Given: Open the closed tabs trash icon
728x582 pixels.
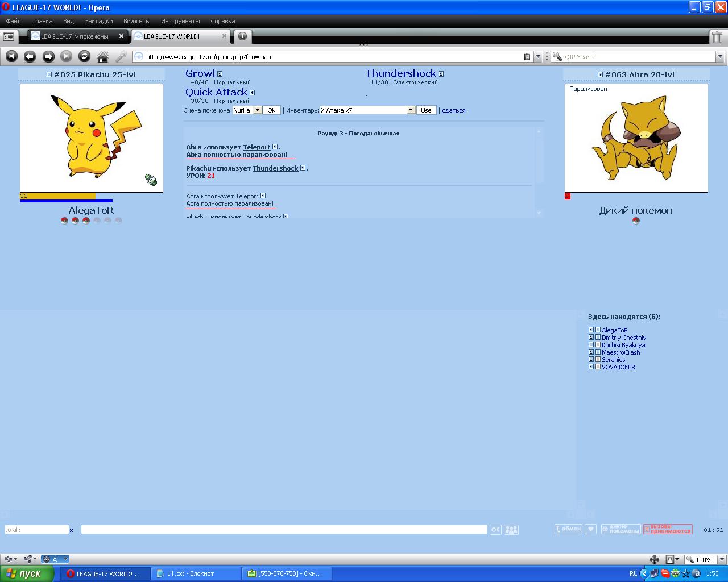Looking at the screenshot, I should [x=717, y=37].
